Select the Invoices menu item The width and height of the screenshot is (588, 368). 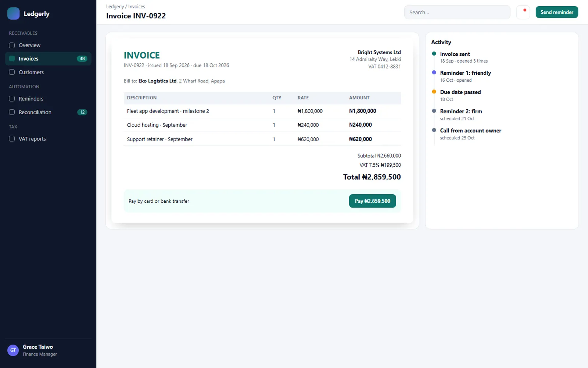point(48,59)
